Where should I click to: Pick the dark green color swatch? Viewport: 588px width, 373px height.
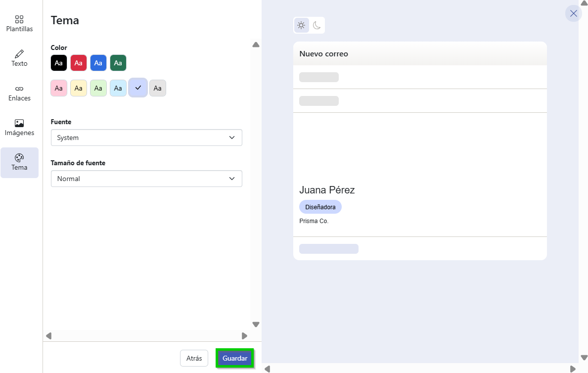point(118,63)
